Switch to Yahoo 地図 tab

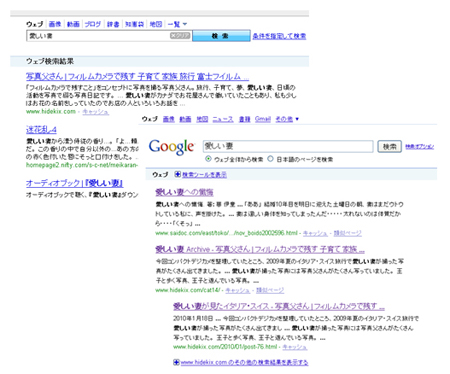156,24
